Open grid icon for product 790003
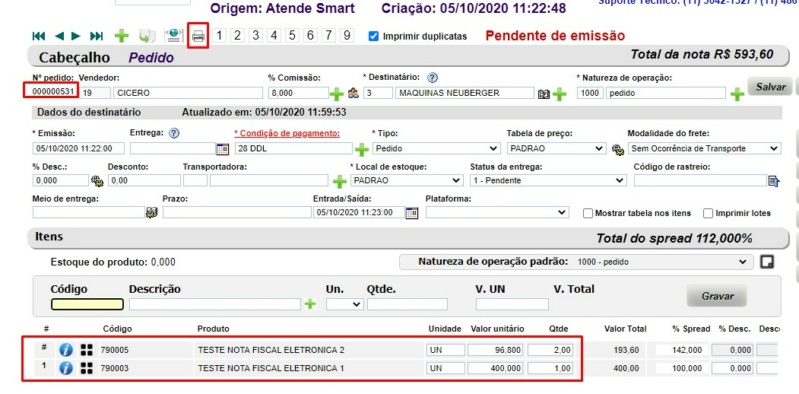 [87, 368]
